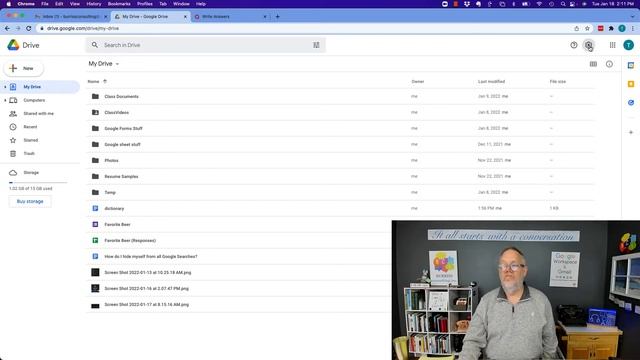The image size is (640, 360).
Task: Expand Computers in the sidebar tree
Action: 5,100
